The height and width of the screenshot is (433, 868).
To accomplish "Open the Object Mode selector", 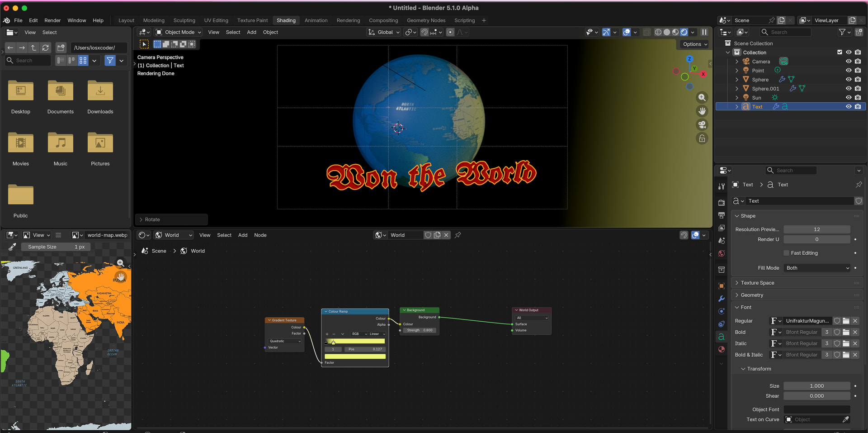I will coord(179,32).
